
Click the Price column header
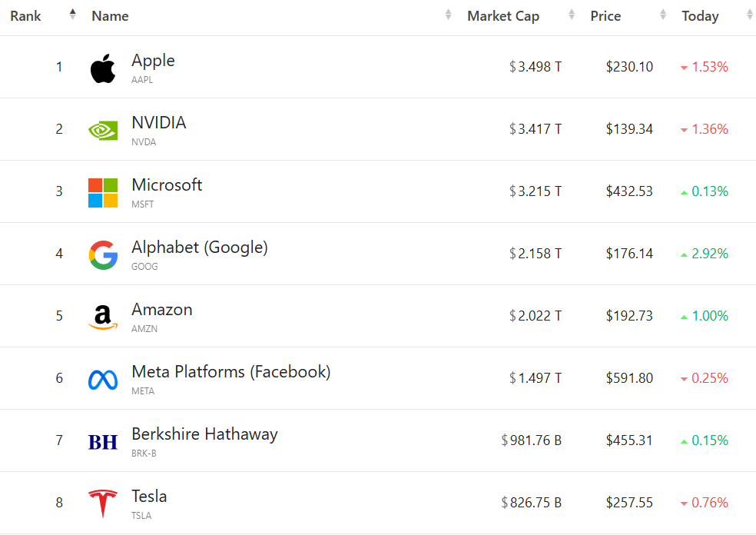[605, 16]
